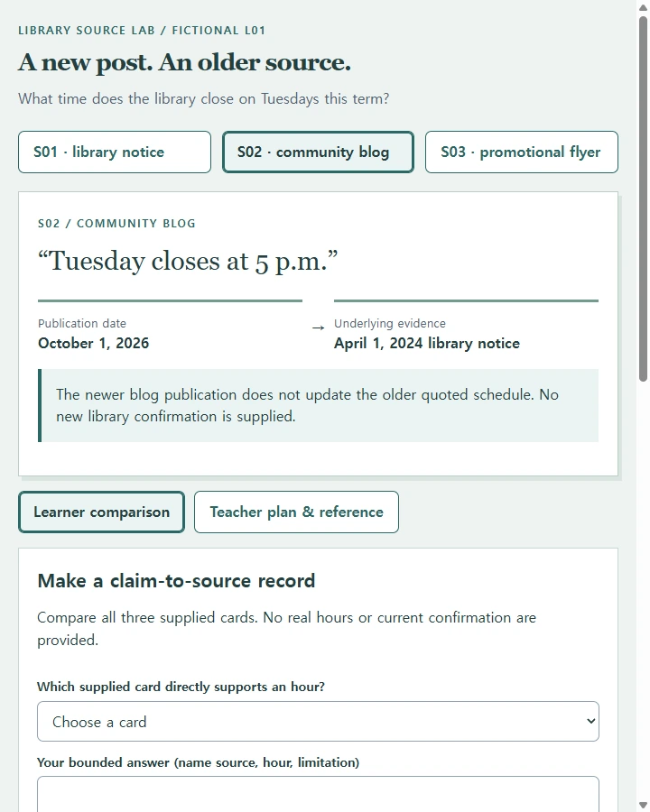Click the 'Your bounded answer' field label
This screenshot has height=812, width=650.
[x=198, y=762]
